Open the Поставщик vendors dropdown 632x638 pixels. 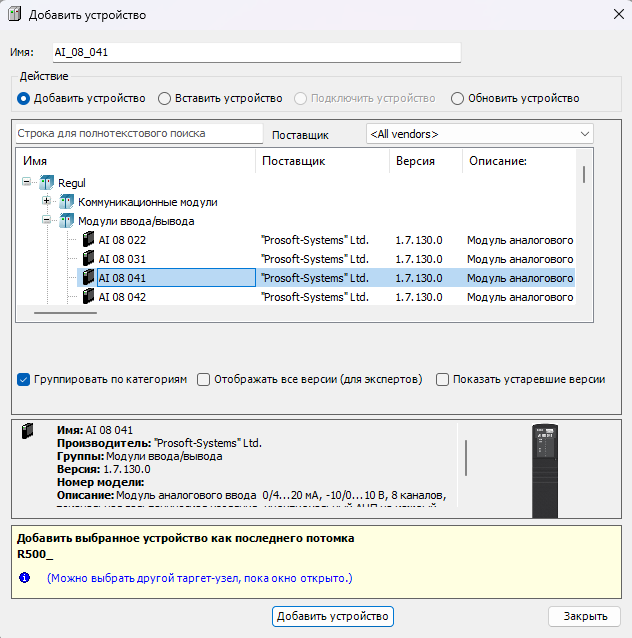[478, 134]
